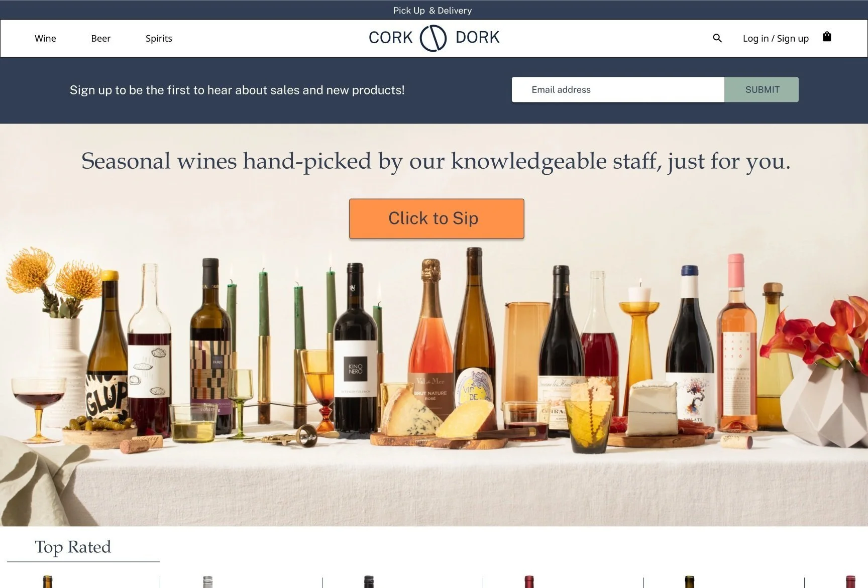Open the shopping bag cart icon

(x=827, y=37)
